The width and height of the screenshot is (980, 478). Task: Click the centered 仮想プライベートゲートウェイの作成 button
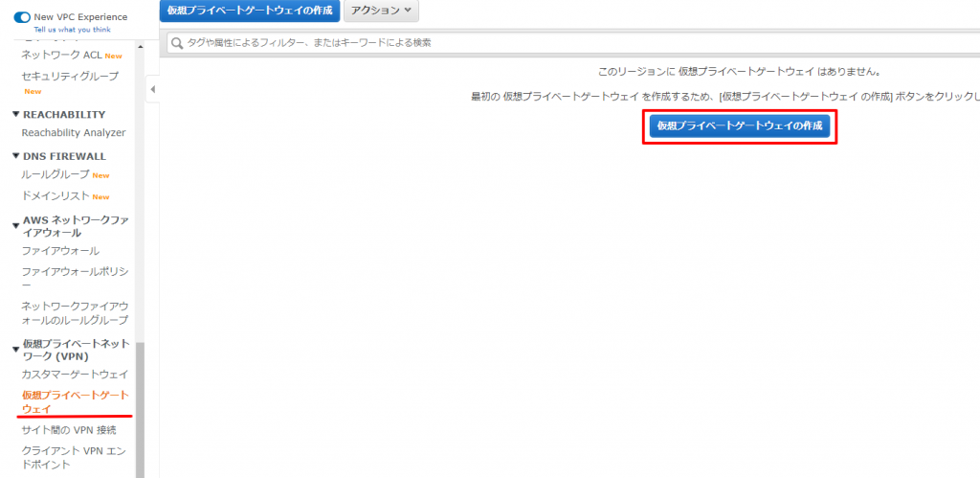coord(740,125)
